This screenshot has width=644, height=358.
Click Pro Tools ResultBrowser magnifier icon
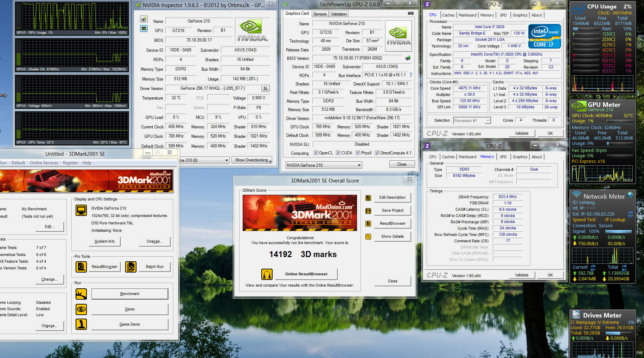point(81,267)
